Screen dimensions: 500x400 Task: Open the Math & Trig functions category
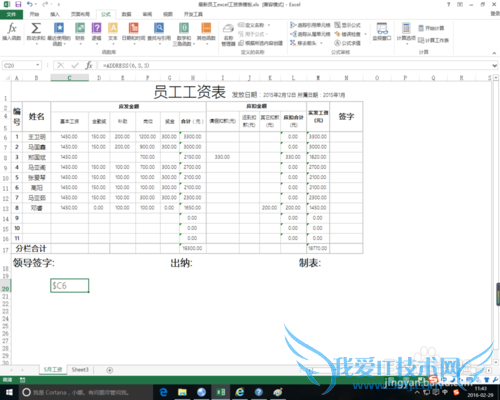click(x=184, y=34)
